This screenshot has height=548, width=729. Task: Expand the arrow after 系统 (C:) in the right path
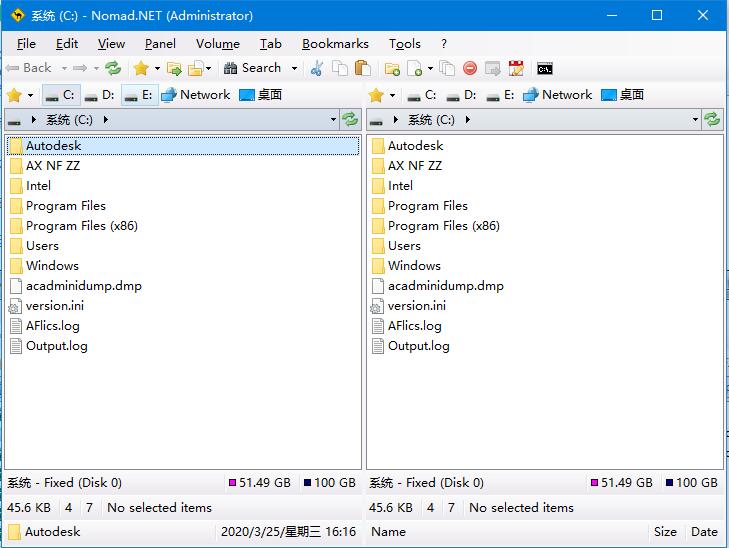(x=468, y=120)
